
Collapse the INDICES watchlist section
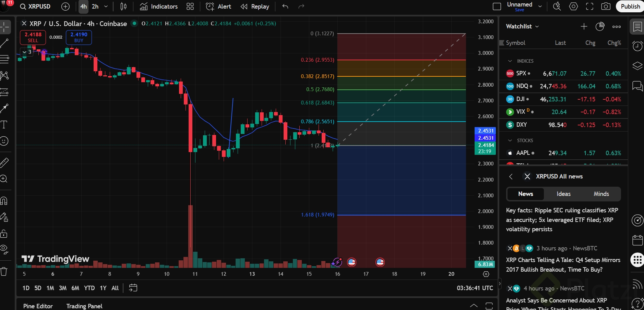point(510,61)
